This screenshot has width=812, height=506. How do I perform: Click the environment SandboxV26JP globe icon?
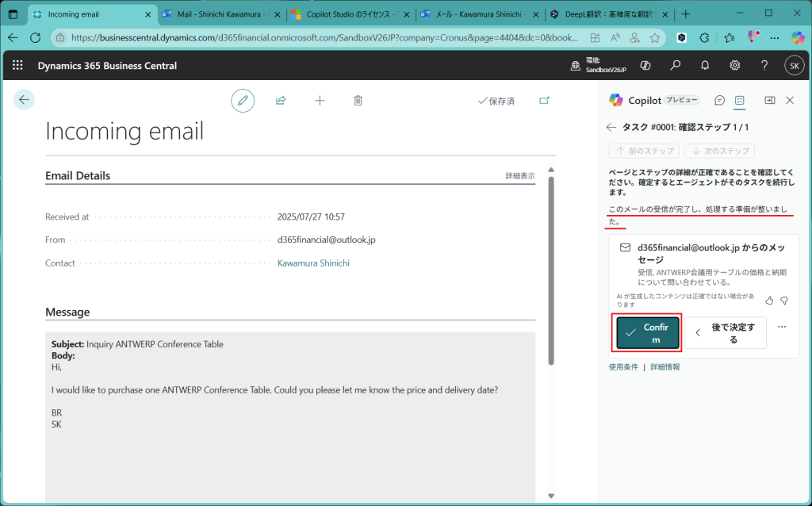point(576,66)
